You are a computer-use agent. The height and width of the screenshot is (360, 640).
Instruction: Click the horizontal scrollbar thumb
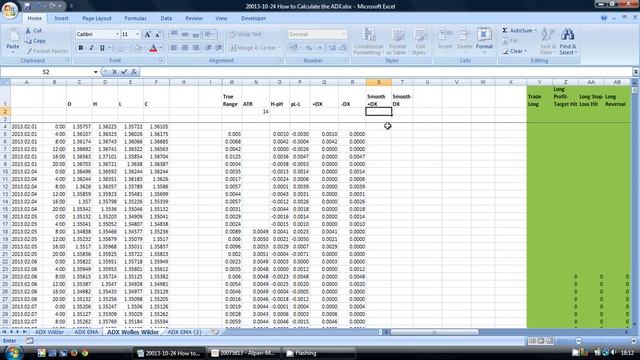pos(434,332)
